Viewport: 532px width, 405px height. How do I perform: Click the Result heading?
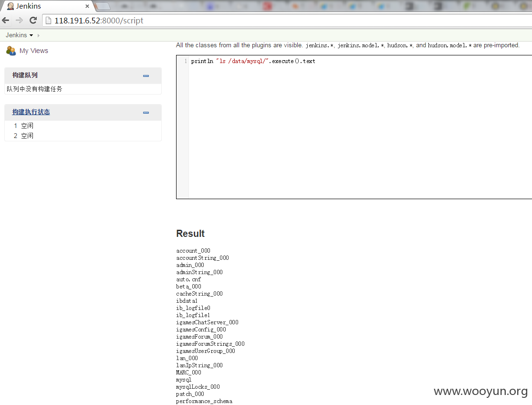[x=190, y=234]
